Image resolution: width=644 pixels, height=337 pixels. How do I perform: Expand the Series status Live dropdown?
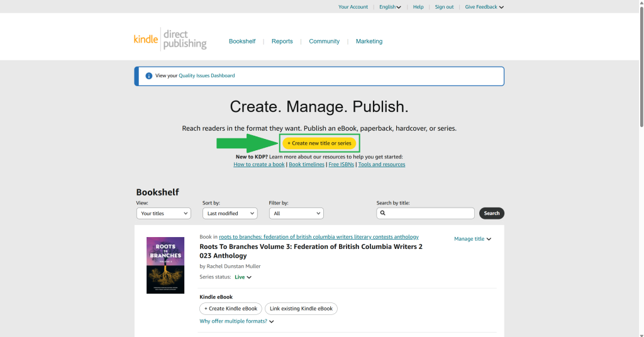pyautogui.click(x=243, y=277)
